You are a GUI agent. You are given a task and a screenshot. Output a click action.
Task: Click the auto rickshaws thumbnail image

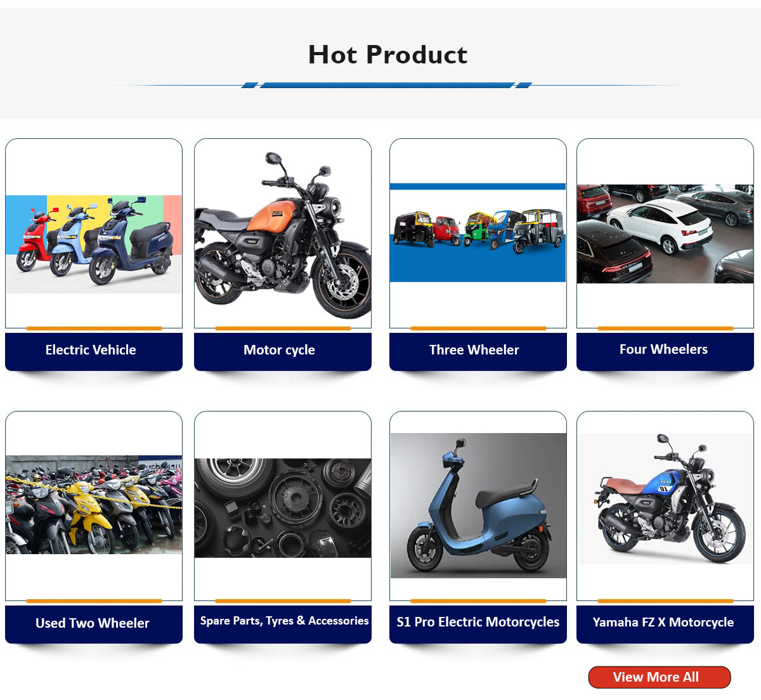pyautogui.click(x=478, y=233)
